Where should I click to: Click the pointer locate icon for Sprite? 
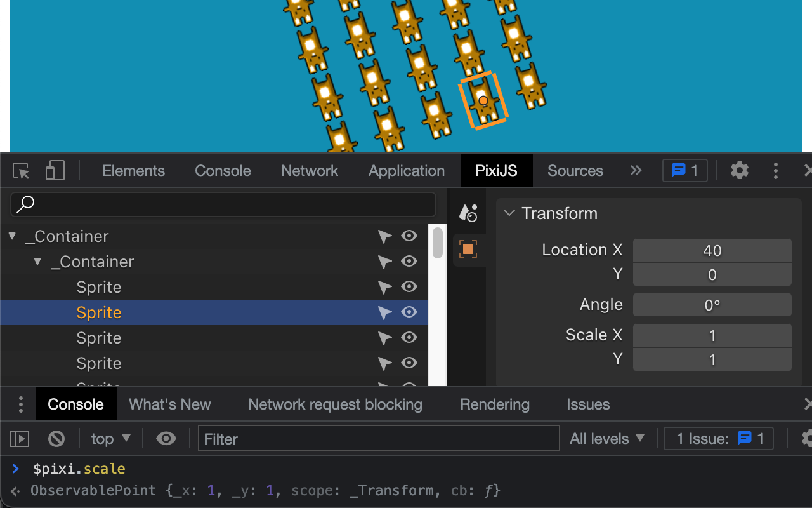384,312
